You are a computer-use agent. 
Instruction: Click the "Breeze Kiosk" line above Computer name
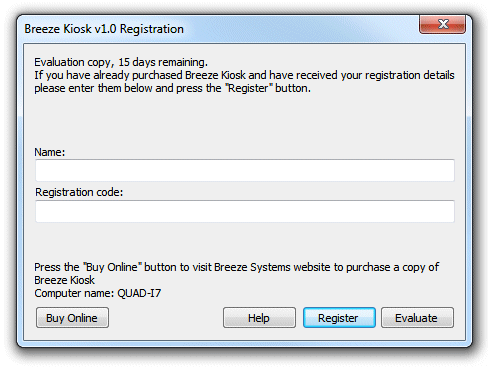64,280
